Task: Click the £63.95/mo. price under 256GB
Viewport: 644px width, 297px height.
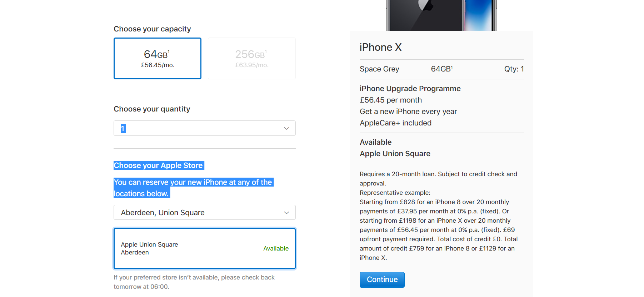Action: 252,65
